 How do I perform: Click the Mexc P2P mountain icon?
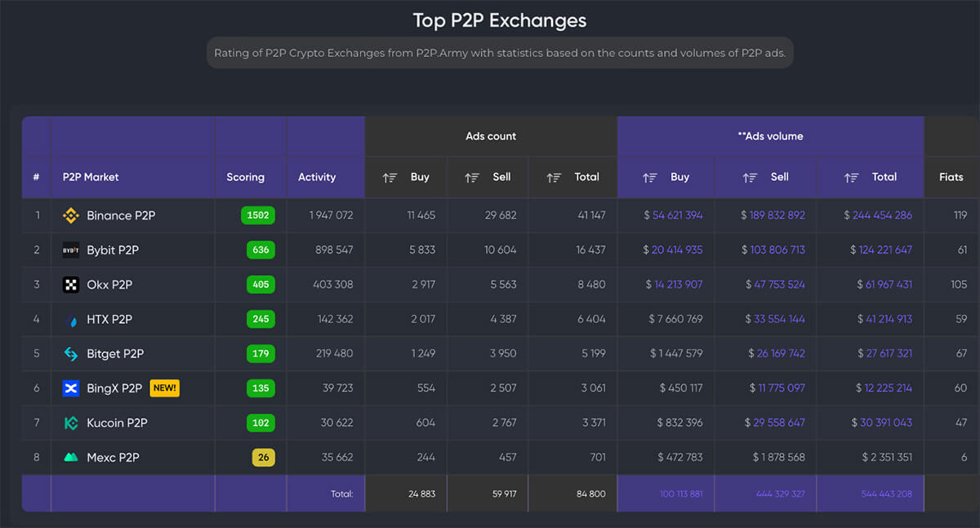coord(71,458)
